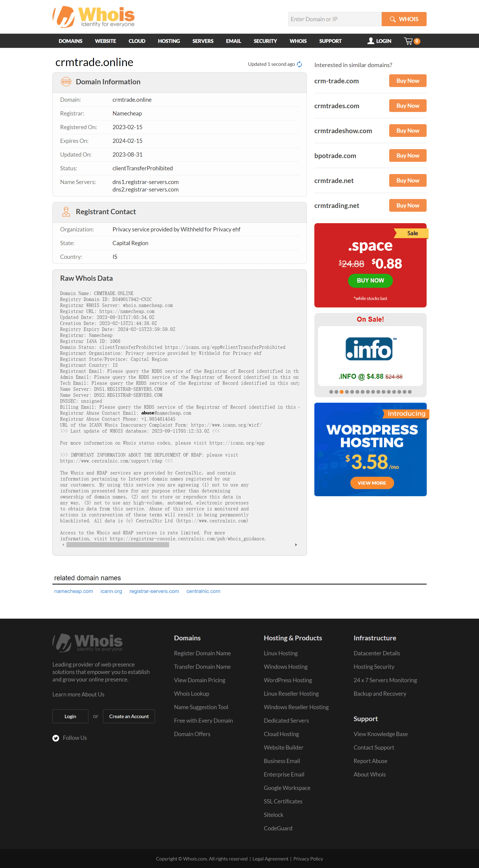Click the magnifier WHOIS search button
The height and width of the screenshot is (868, 479).
click(404, 19)
